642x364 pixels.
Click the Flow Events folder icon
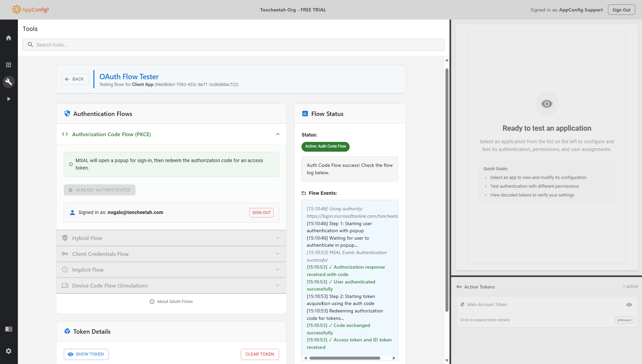pos(304,193)
